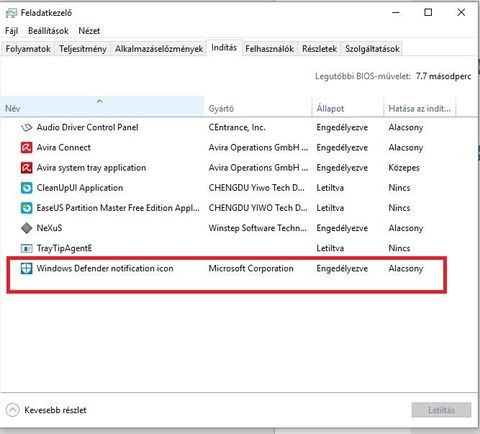480x434 pixels.
Task: Sort by the Hatása az indít... column header
Action: pos(419,106)
